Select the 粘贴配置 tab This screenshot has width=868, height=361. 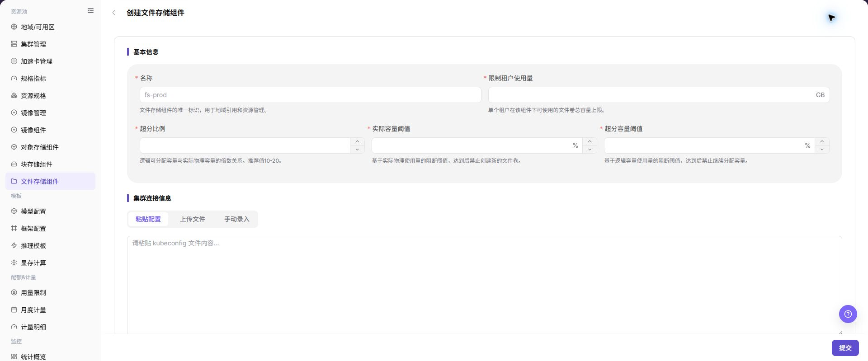(x=148, y=219)
